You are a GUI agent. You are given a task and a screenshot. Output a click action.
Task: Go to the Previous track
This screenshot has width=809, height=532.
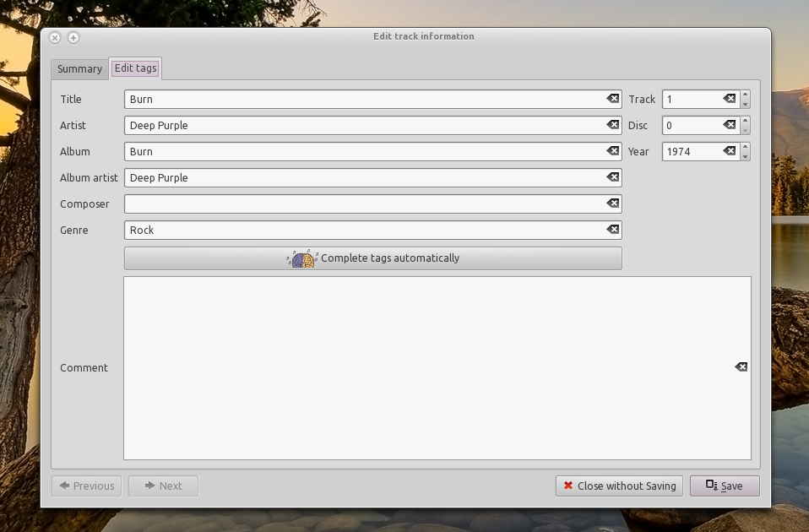click(87, 486)
